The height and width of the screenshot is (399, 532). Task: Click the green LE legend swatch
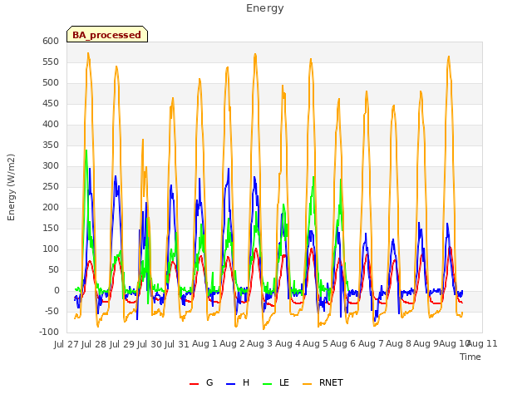268,384
